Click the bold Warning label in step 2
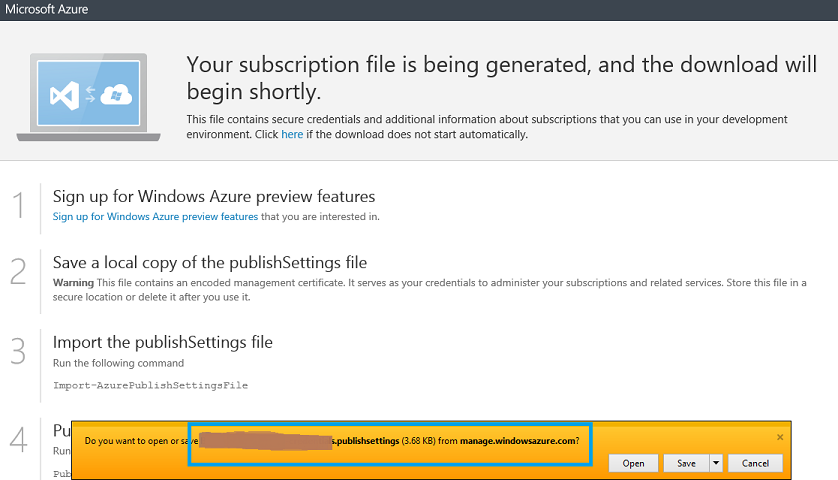This screenshot has height=480, width=838. 72,282
